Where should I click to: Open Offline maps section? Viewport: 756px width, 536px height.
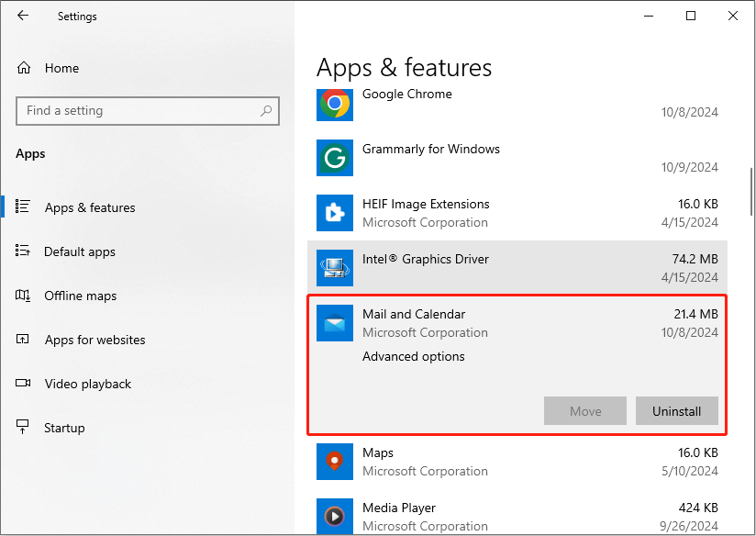(81, 296)
